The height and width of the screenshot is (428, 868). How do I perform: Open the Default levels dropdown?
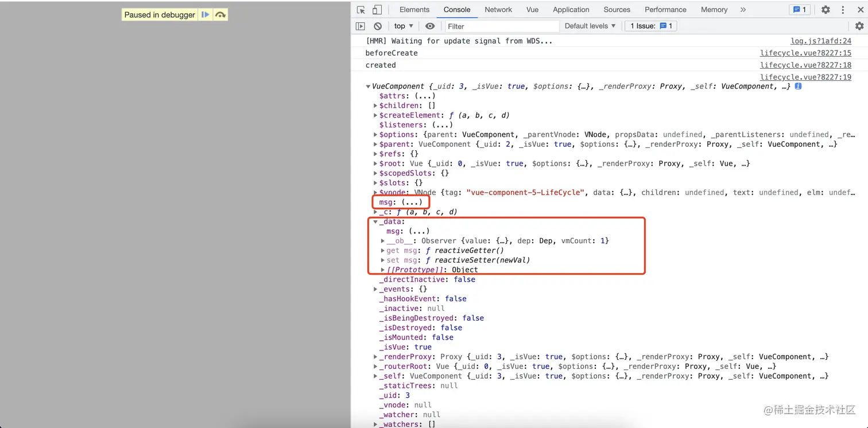590,26
